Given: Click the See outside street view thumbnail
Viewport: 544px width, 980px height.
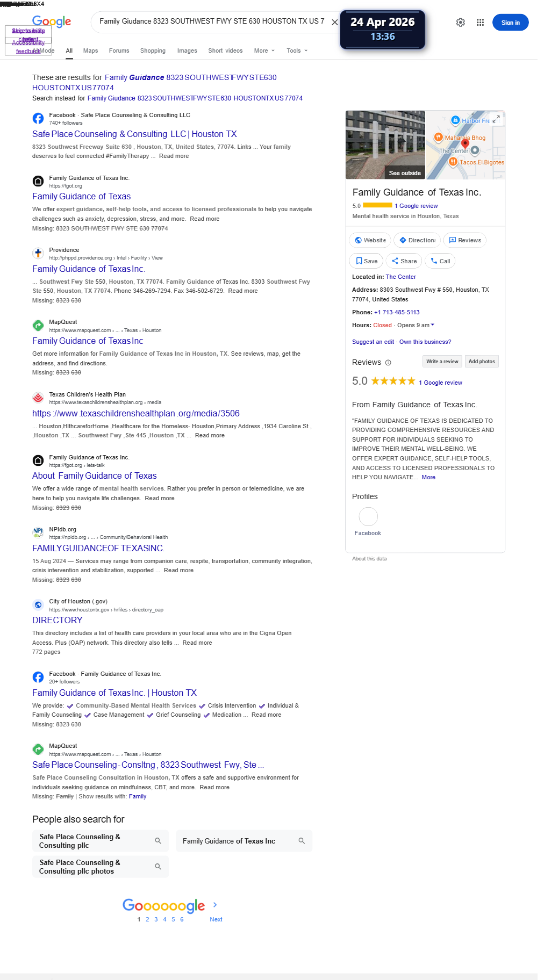Looking at the screenshot, I should point(385,145).
